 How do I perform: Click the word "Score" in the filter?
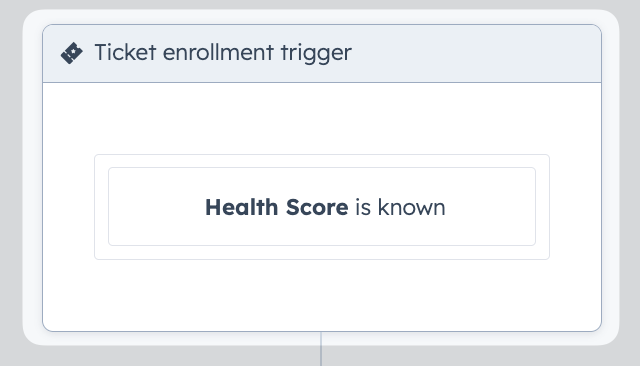[317, 207]
